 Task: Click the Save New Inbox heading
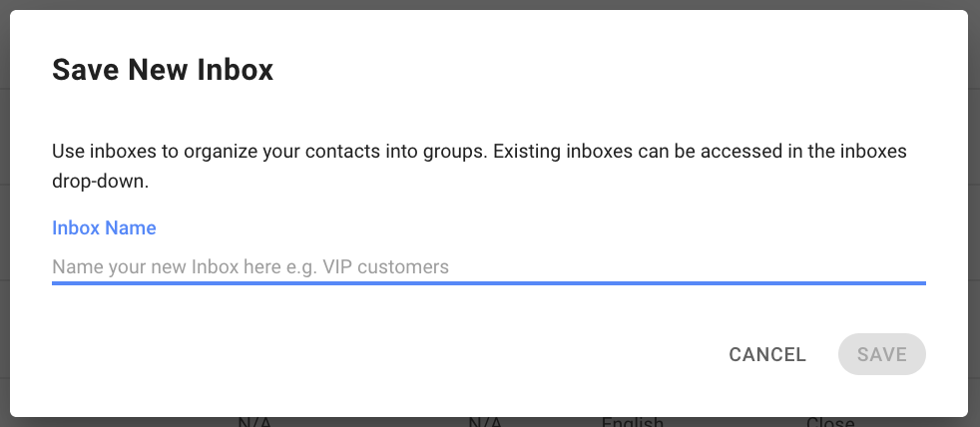(163, 70)
